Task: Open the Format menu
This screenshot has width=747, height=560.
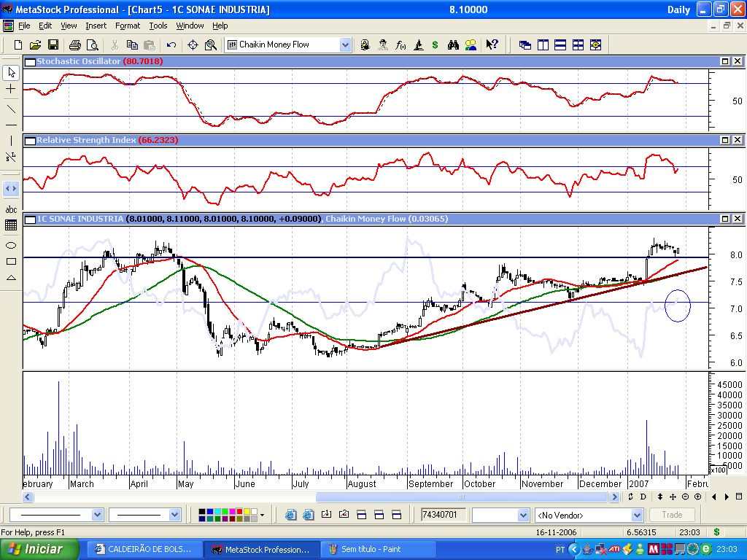Action: pos(128,26)
